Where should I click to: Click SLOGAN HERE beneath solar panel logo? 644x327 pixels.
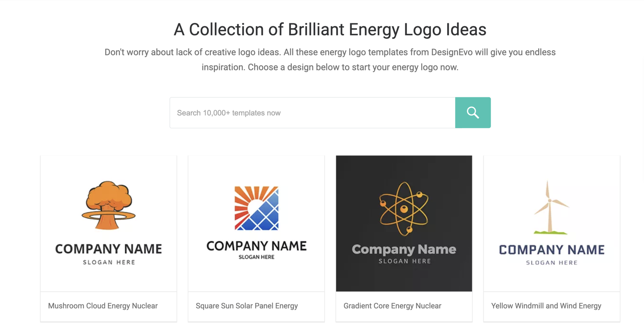click(x=256, y=257)
